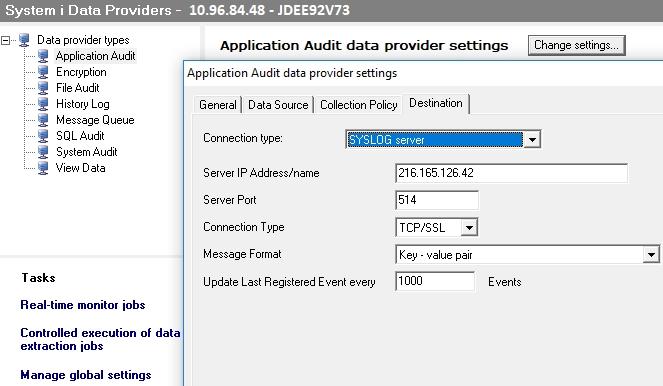Image resolution: width=663 pixels, height=386 pixels.
Task: Click the File Audit computer icon
Action: click(x=43, y=88)
